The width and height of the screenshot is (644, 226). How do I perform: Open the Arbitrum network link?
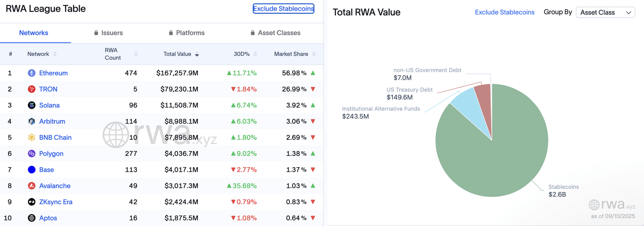52,121
